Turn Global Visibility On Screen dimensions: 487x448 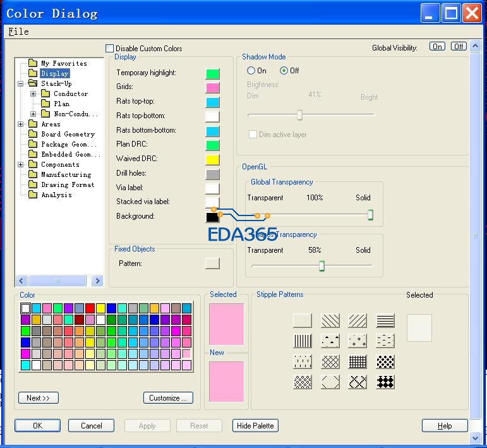click(x=437, y=47)
